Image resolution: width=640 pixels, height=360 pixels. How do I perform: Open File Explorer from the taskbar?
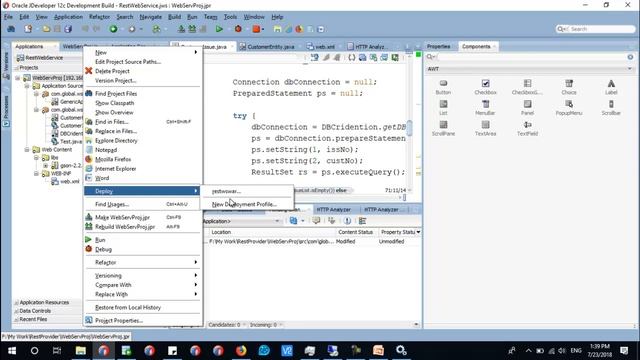[x=80, y=350]
